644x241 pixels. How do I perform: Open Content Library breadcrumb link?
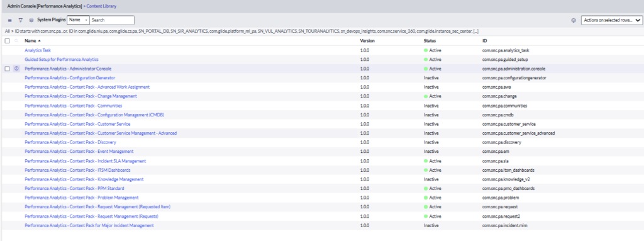tap(101, 6)
